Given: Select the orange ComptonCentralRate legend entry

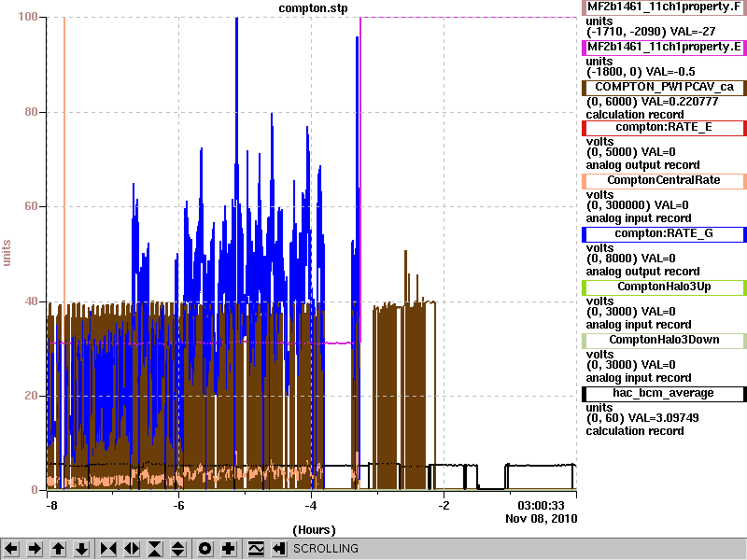Looking at the screenshot, I should coord(664,180).
